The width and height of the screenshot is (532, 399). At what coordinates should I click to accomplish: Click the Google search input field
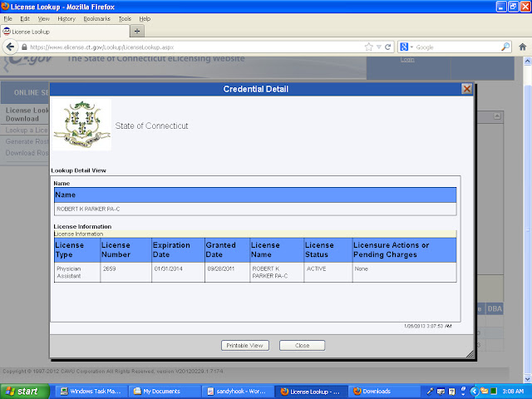click(457, 47)
